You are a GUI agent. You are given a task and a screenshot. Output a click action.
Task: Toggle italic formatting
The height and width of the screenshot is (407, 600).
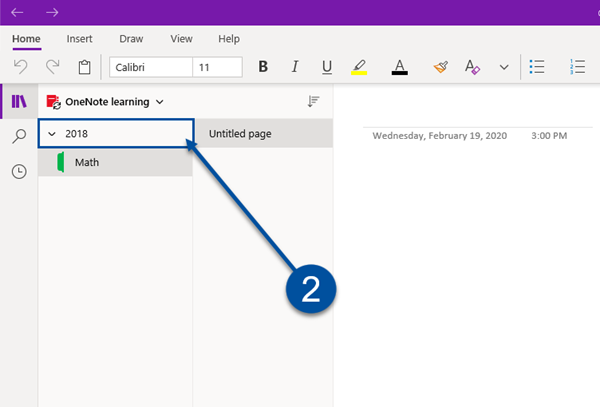(295, 67)
